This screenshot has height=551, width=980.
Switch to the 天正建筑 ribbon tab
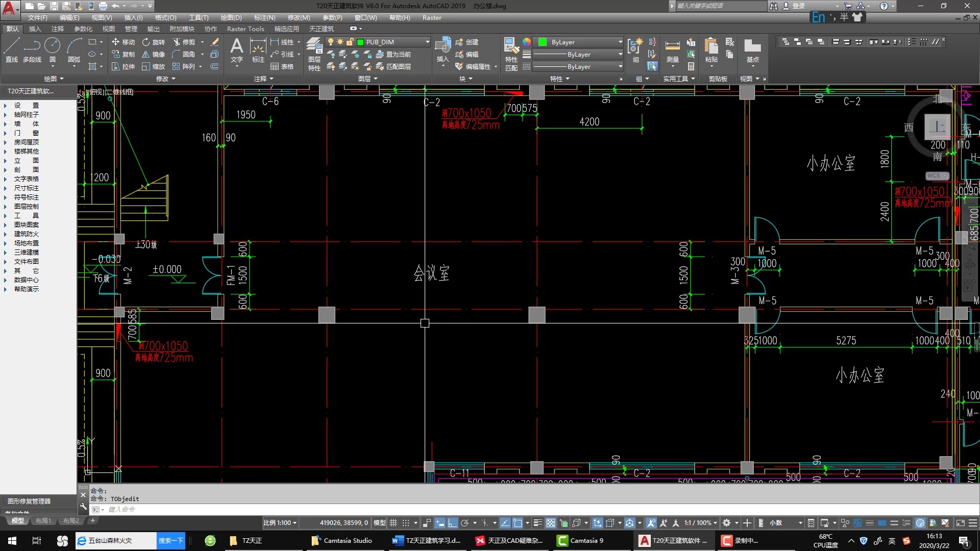(x=321, y=29)
